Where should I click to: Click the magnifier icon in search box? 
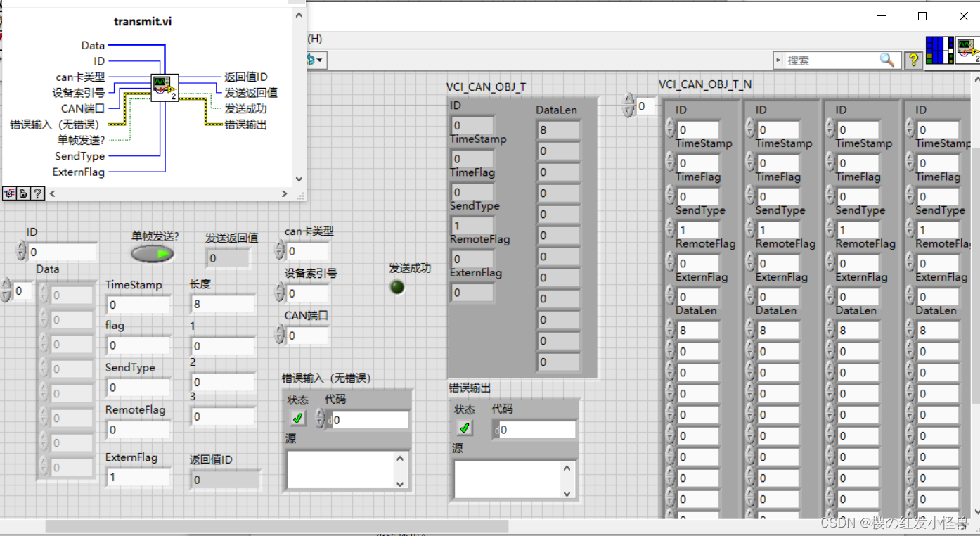[888, 60]
